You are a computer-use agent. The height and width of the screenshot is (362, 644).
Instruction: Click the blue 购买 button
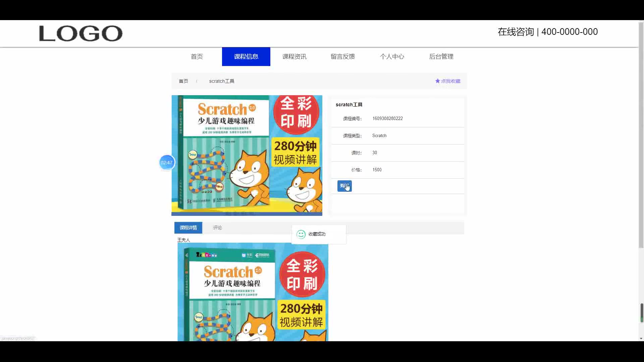(x=344, y=186)
